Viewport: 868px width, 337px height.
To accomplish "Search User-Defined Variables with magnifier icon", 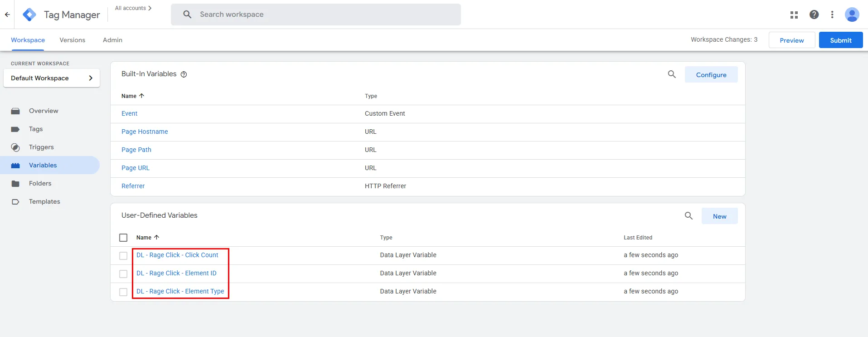I will coord(689,216).
